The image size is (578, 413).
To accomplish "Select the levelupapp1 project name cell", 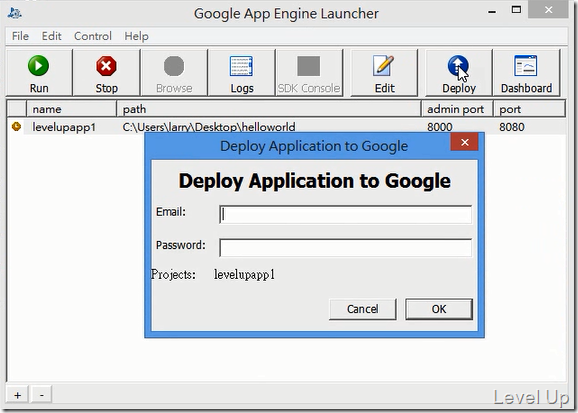I will click(x=64, y=127).
